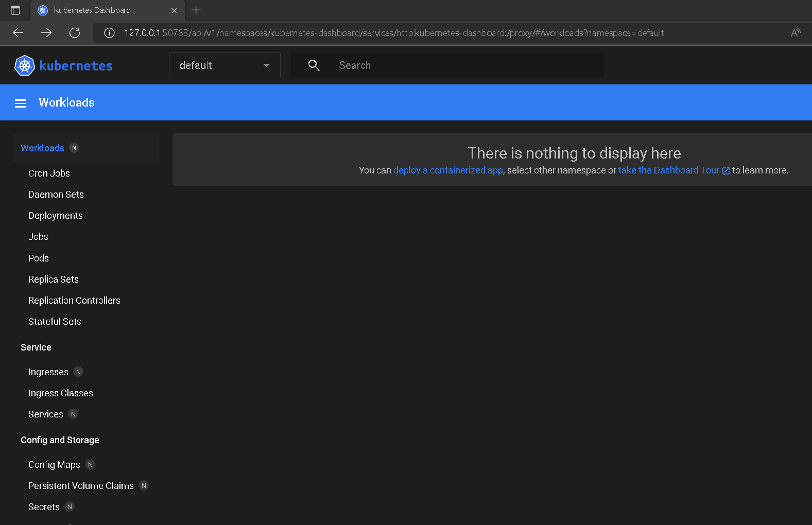
Task: Open Ingress Classes in the sidebar
Action: 61,393
